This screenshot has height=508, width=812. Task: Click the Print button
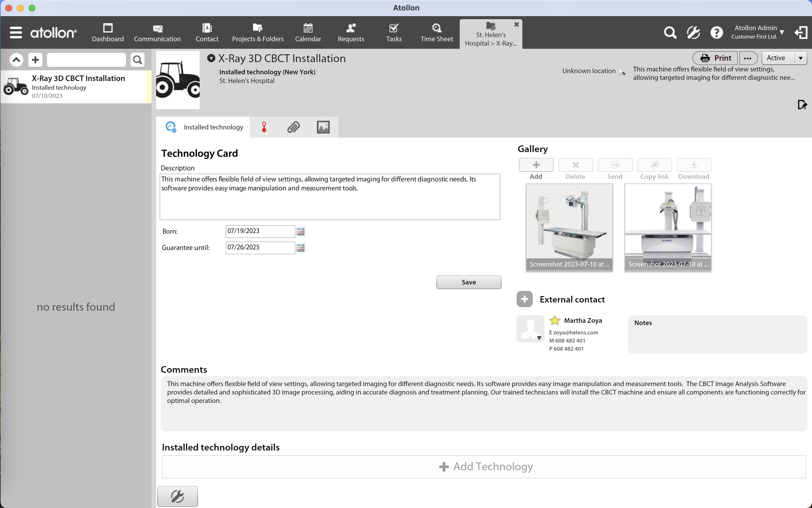click(x=715, y=58)
